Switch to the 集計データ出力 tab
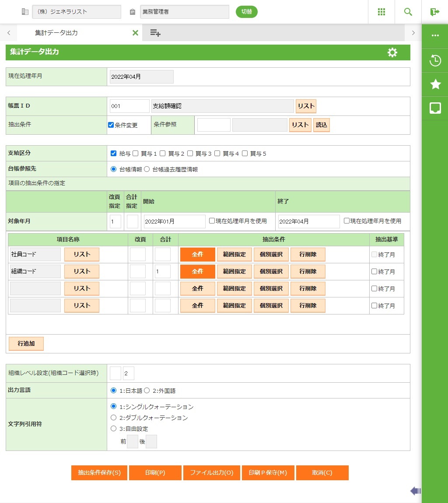This screenshot has height=503, width=448. point(56,33)
